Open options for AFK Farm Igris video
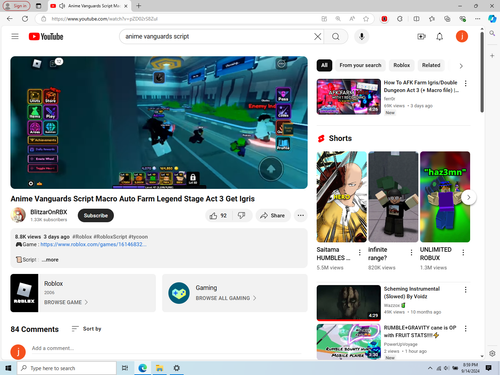 pos(466,83)
